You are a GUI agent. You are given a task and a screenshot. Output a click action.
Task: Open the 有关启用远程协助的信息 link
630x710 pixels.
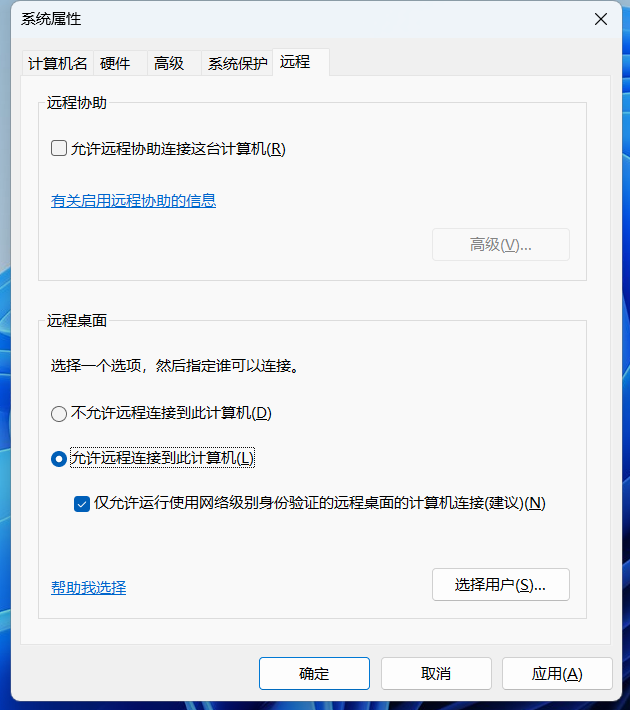(133, 201)
